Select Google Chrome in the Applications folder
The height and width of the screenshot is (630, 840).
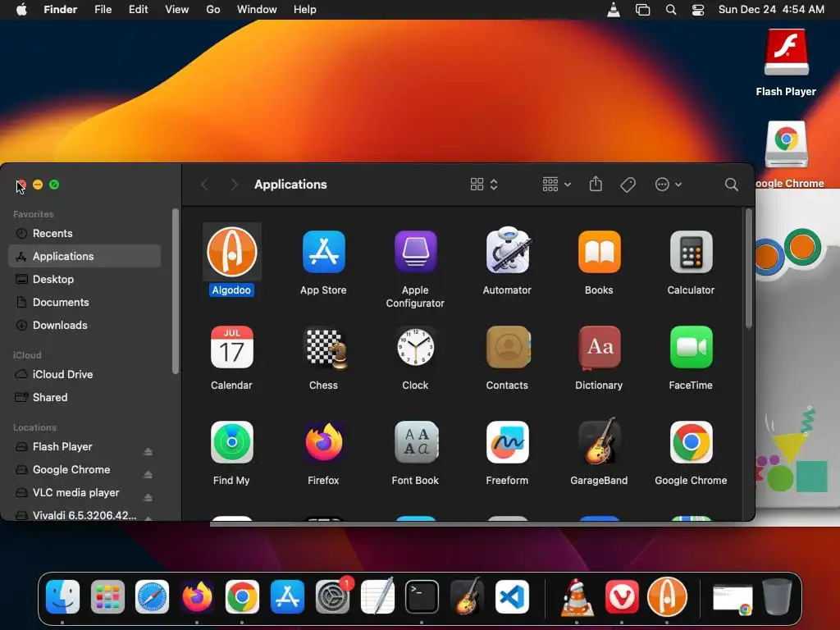[691, 442]
